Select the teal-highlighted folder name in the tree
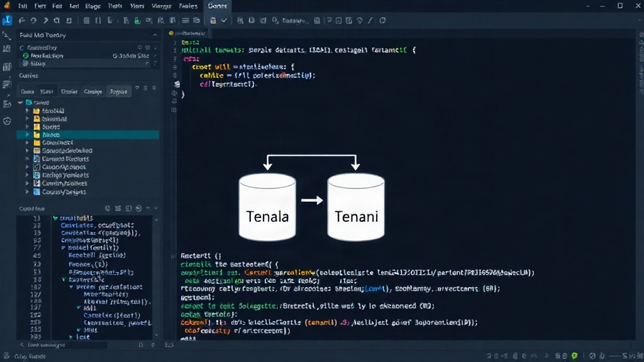This screenshot has width=644, height=362. pos(52,134)
